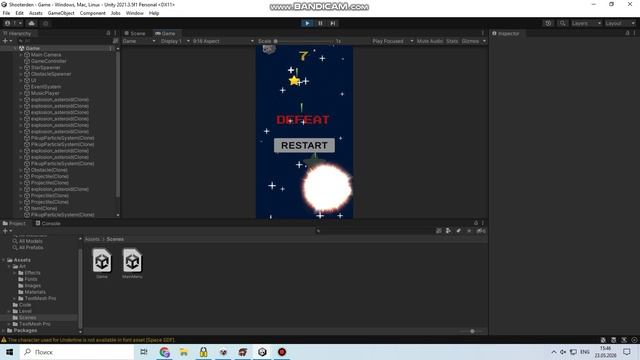The image size is (640, 360).
Task: Open the Layout dropdown
Action: point(620,23)
